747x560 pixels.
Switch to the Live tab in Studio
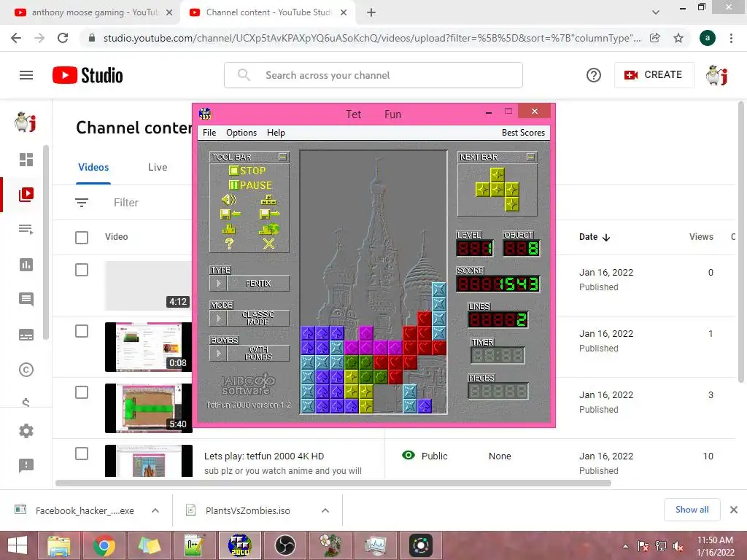(x=158, y=167)
